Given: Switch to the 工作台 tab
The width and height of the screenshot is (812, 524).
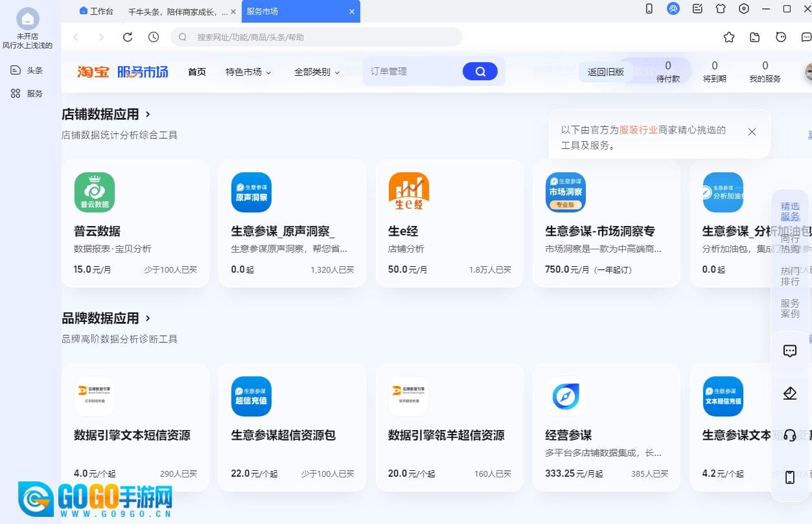Looking at the screenshot, I should (x=96, y=11).
